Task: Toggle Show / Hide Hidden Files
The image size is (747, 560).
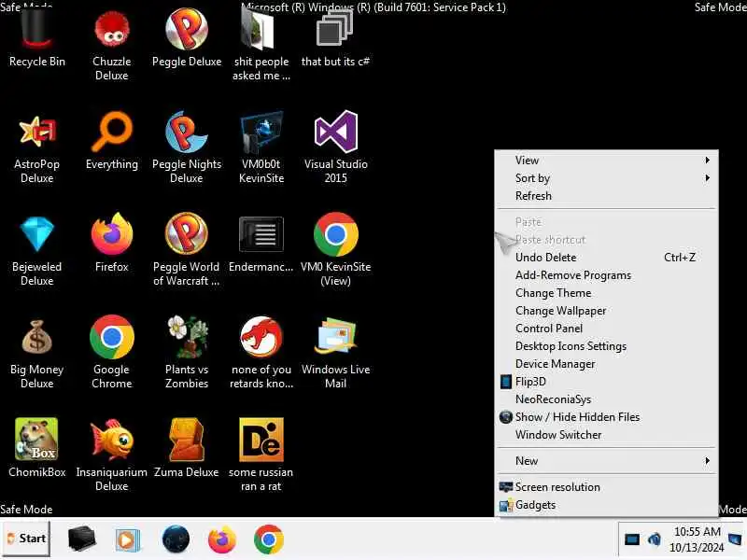Action: (x=606, y=417)
